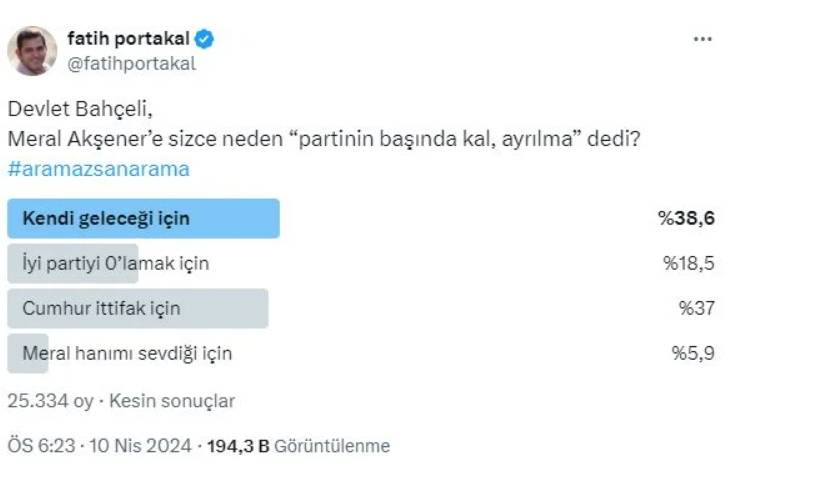Viewport: 821px width, 493px height.
Task: Click the %5,9 result percentage
Action: (x=693, y=353)
